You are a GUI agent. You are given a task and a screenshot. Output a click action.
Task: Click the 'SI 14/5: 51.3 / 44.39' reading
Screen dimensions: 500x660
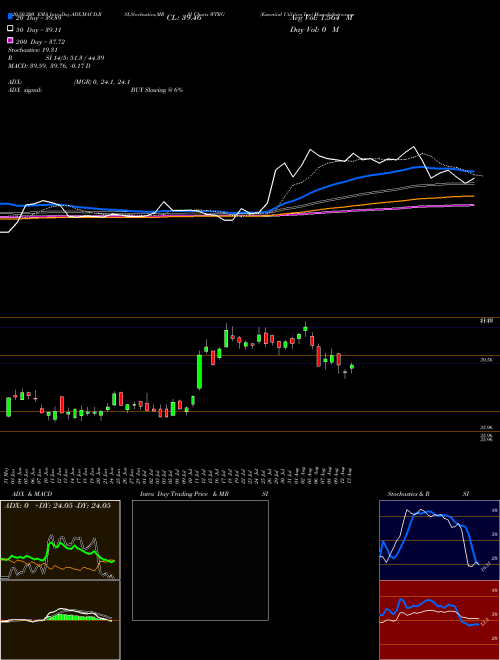coord(75,58)
